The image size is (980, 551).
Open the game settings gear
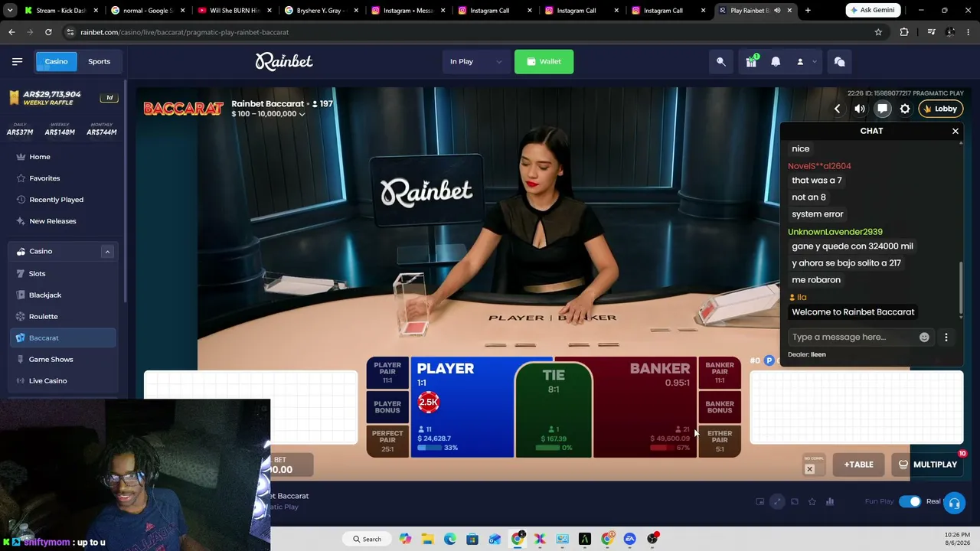[905, 109]
